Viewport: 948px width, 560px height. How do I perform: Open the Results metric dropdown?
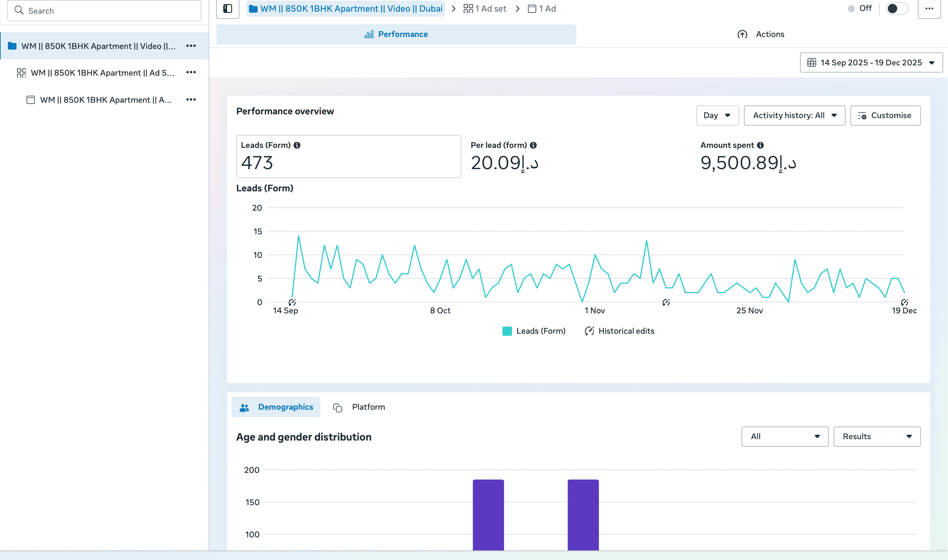(877, 437)
